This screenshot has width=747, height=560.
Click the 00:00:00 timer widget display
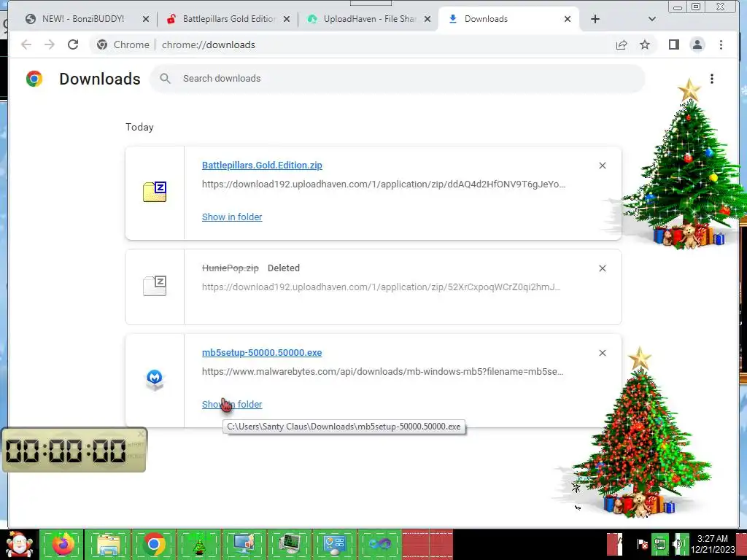tap(66, 451)
